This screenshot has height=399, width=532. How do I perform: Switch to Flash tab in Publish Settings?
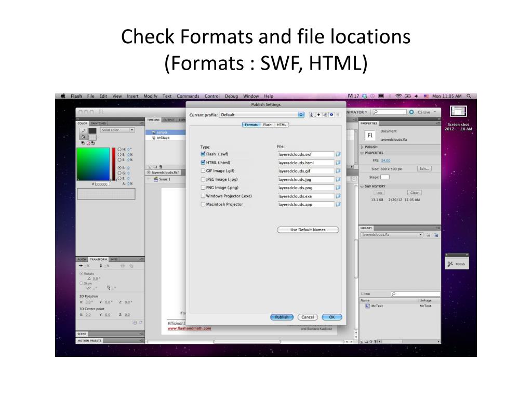pos(268,125)
